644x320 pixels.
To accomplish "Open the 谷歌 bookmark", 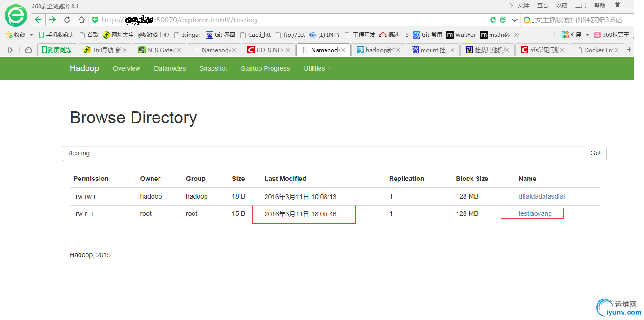I will [x=89, y=35].
